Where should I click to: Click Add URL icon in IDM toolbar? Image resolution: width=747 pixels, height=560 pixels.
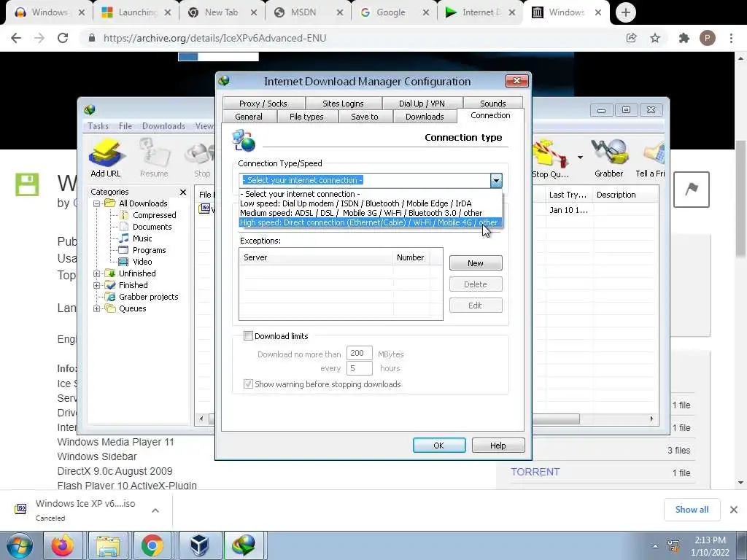pos(106,157)
